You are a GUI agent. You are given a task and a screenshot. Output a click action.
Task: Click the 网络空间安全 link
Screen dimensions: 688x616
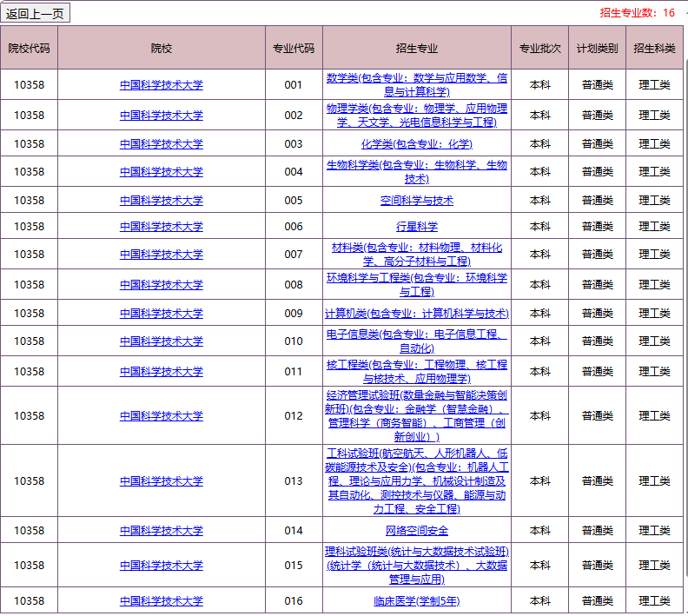(x=416, y=530)
